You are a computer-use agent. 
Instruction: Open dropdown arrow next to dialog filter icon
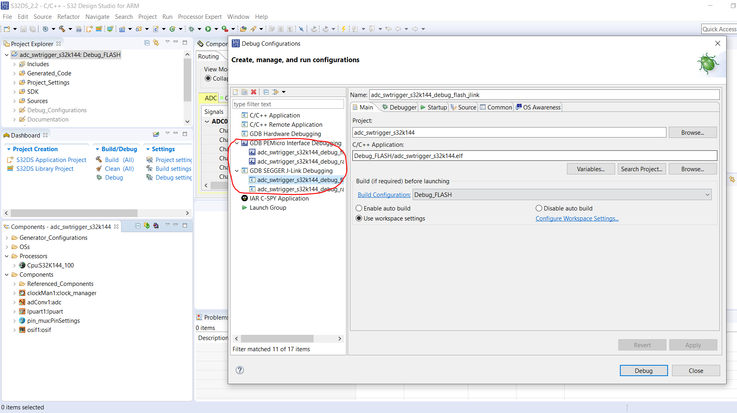(x=283, y=92)
